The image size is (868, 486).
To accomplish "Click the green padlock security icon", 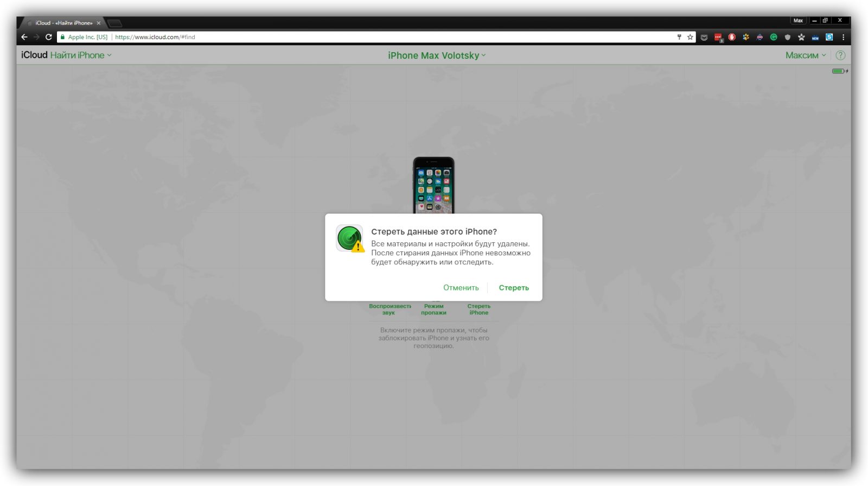I will click(62, 37).
